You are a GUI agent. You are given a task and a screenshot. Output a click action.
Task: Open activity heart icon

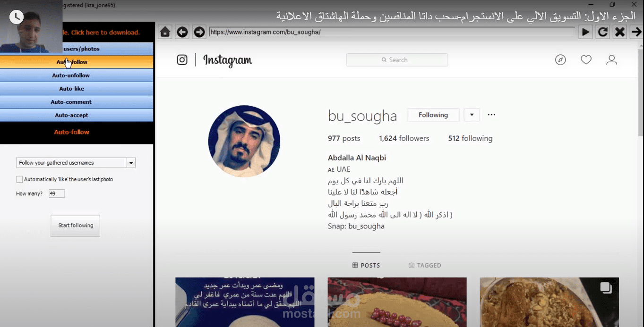pyautogui.click(x=586, y=60)
